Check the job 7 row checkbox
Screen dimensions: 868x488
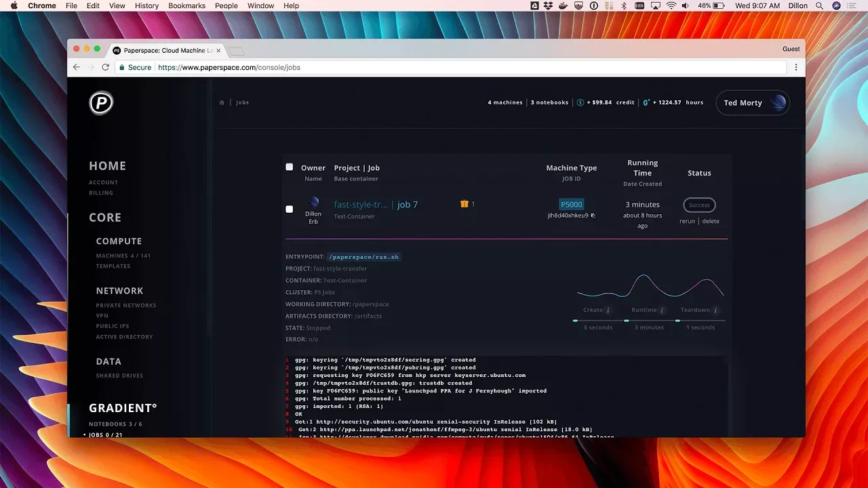click(x=290, y=209)
